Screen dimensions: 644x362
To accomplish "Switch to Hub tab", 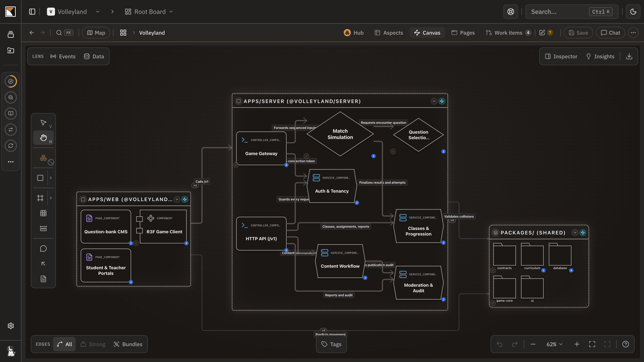I will 354,33.
